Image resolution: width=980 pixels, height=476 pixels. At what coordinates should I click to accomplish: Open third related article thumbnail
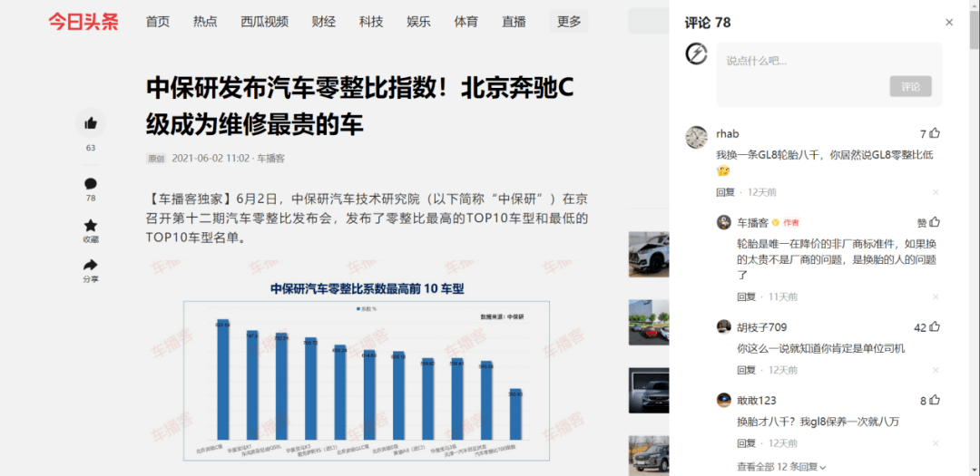coord(648,391)
